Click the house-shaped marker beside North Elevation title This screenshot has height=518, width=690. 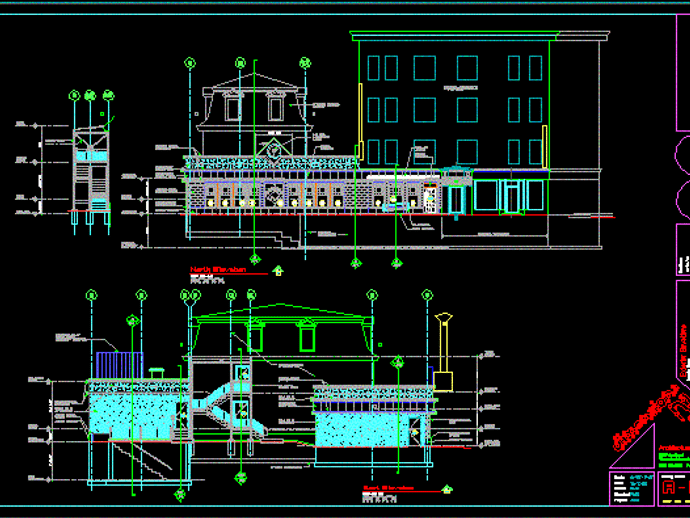278,271
